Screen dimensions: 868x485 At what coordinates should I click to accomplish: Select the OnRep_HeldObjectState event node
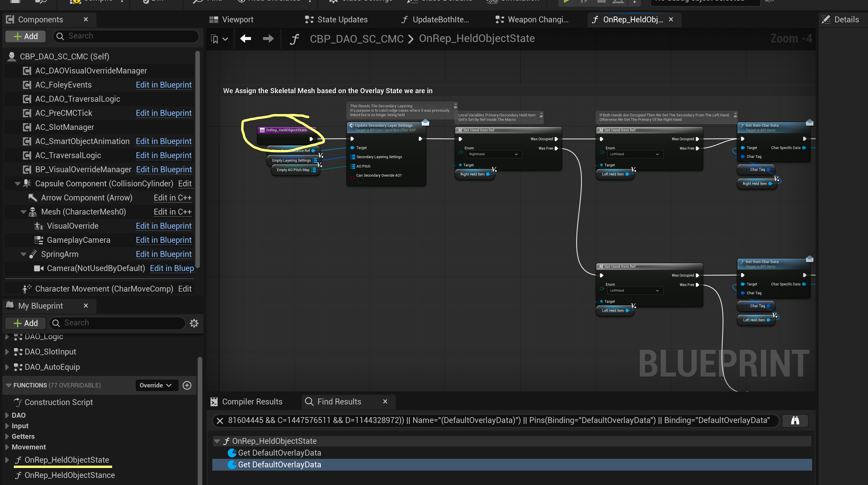pos(286,130)
